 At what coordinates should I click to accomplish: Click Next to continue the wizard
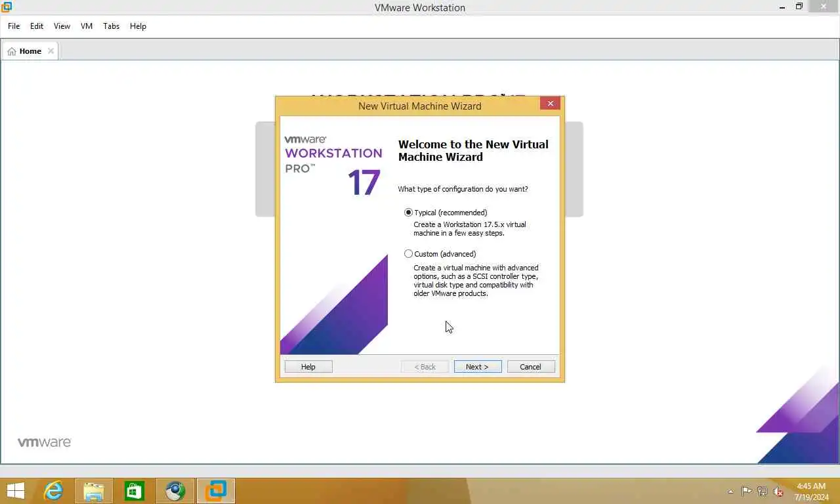point(478,367)
